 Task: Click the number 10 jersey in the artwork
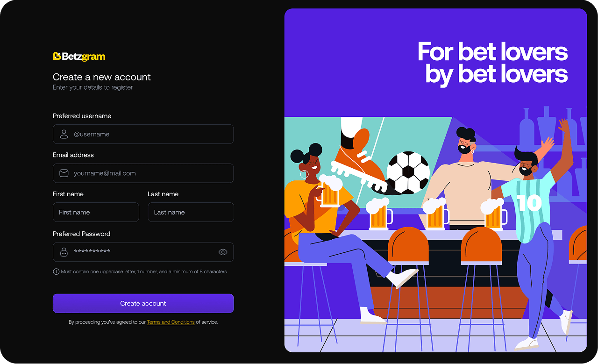tap(529, 203)
